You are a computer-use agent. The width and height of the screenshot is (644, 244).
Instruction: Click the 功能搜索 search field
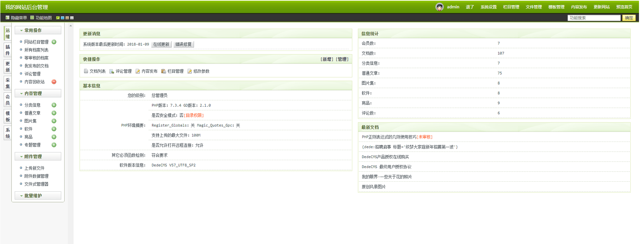(593, 18)
